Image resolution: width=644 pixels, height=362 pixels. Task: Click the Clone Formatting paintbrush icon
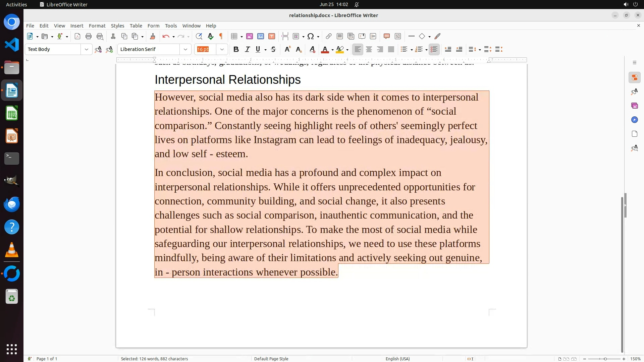click(x=153, y=36)
